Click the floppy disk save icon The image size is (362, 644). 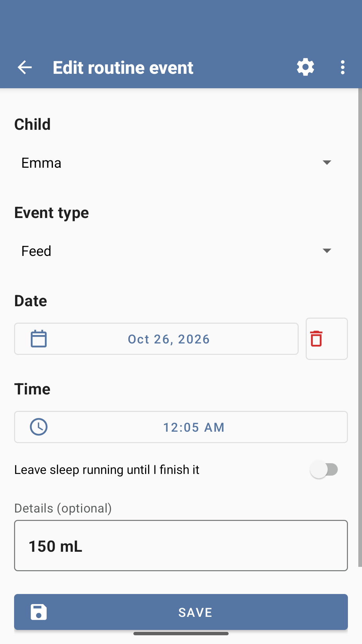click(39, 612)
